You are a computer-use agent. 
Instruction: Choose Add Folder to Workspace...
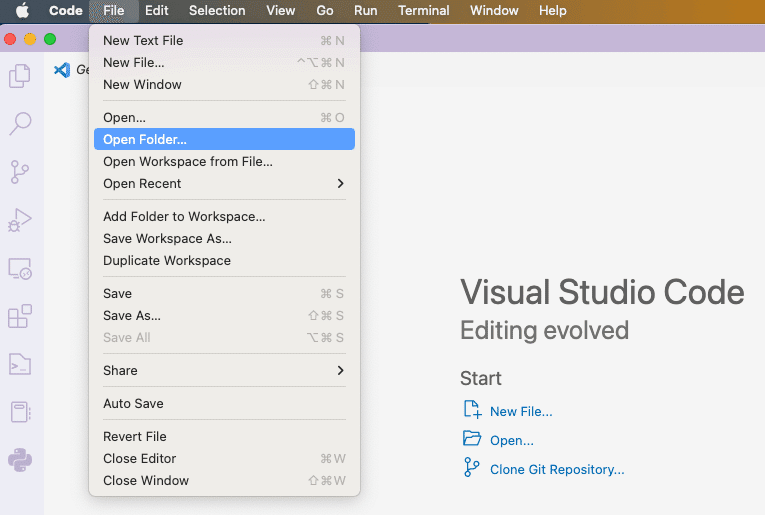(x=224, y=217)
